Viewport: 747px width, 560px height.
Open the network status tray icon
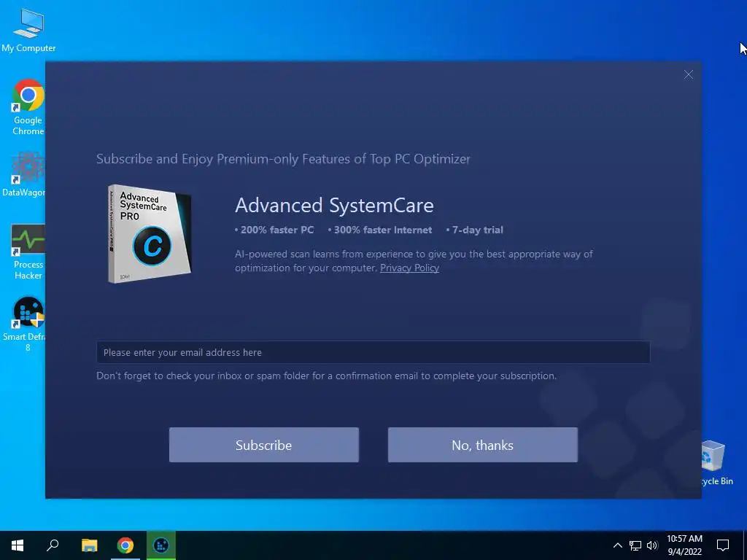(x=635, y=545)
